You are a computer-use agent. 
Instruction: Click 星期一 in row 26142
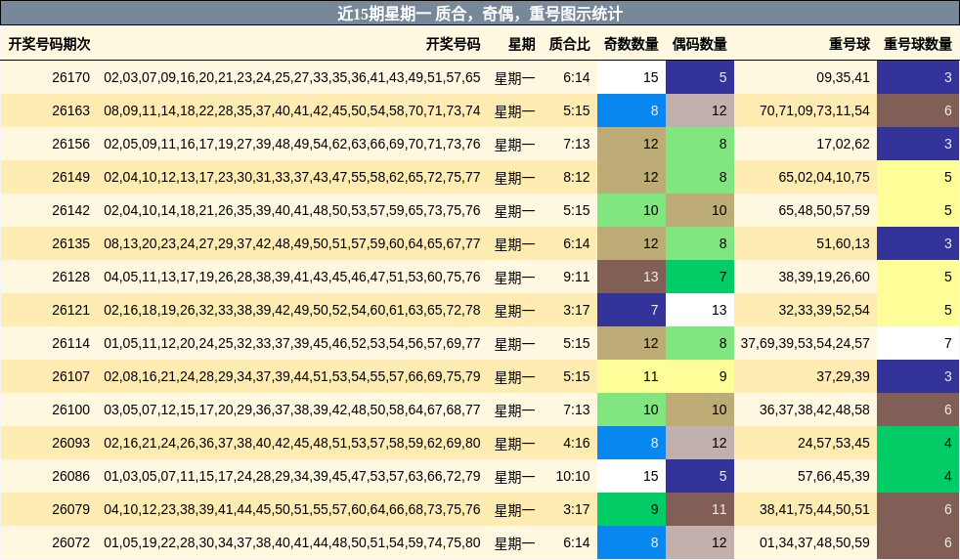(515, 211)
